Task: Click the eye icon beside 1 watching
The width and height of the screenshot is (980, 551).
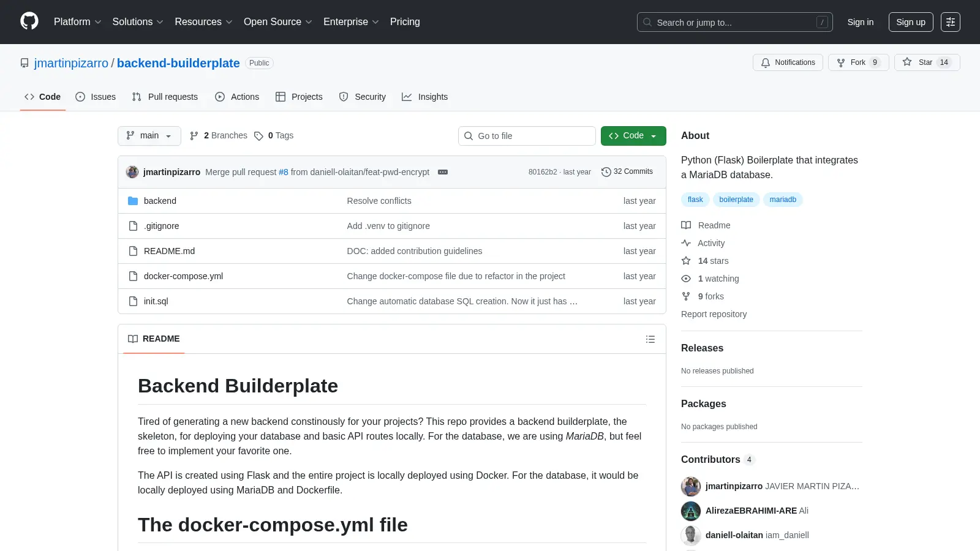Action: [x=686, y=279]
